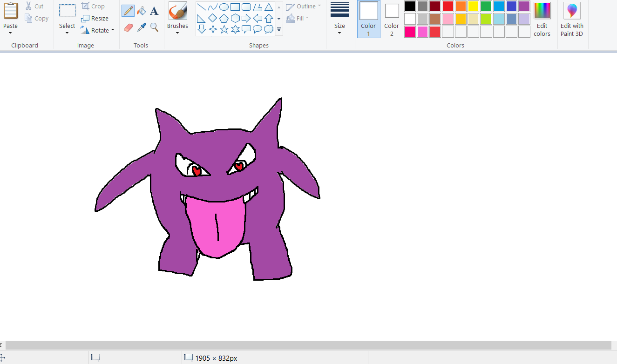Choose the brown color swatch
This screenshot has width=617, height=364.
click(x=435, y=19)
